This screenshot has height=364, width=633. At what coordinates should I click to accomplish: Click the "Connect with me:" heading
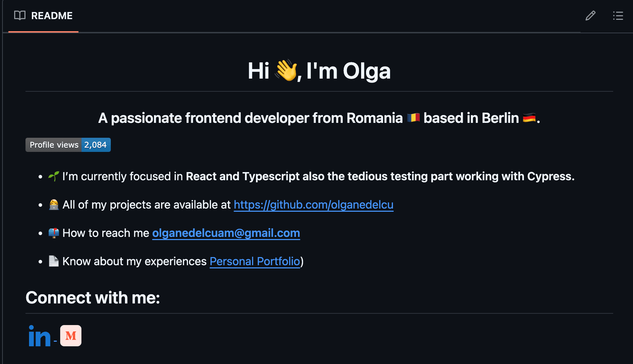click(x=93, y=297)
